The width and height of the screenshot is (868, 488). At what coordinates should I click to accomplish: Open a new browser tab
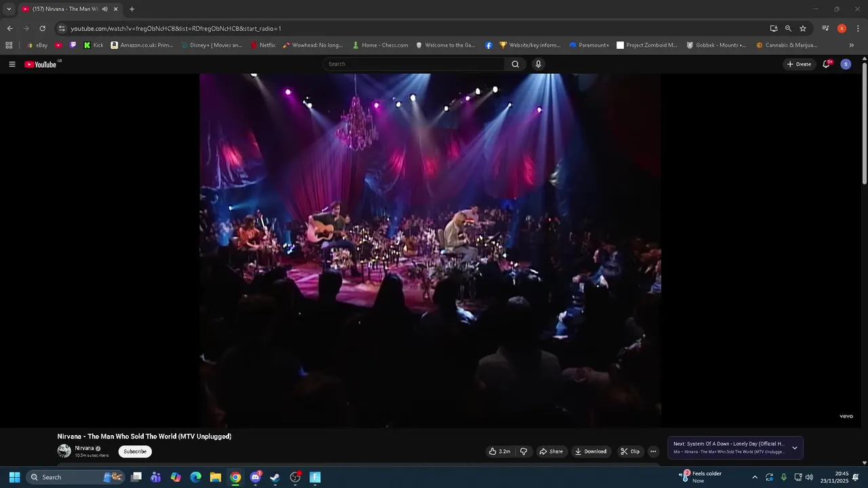(x=132, y=9)
